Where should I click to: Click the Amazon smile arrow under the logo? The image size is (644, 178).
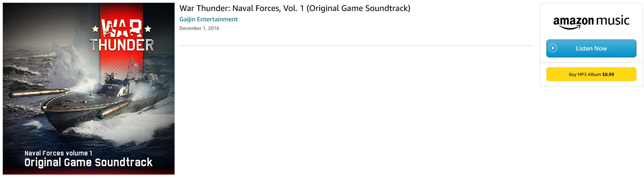(x=570, y=28)
